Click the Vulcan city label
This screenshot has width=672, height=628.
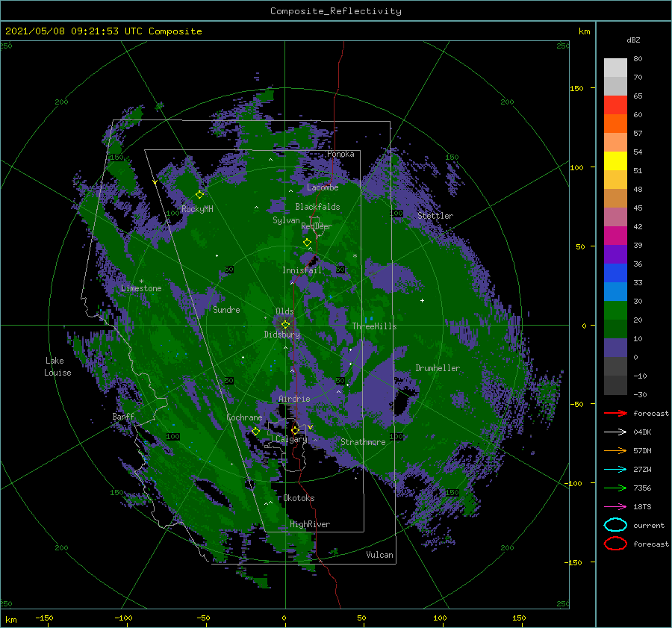pyautogui.click(x=379, y=555)
